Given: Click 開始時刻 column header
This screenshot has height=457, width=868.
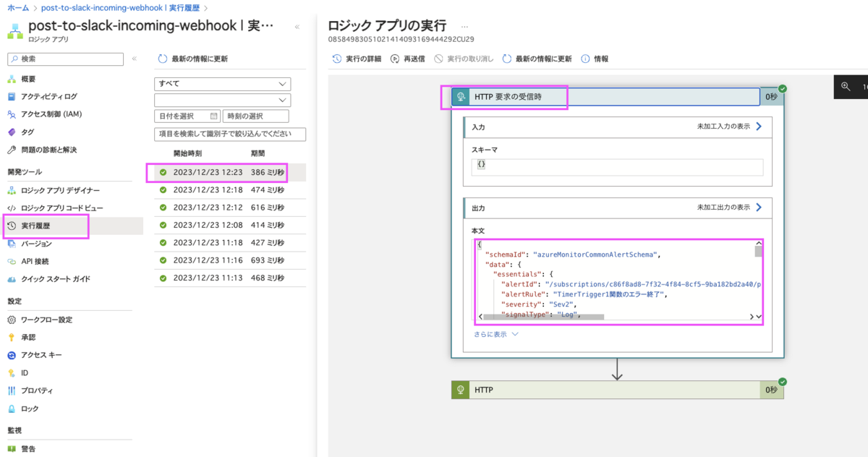Looking at the screenshot, I should point(187,153).
